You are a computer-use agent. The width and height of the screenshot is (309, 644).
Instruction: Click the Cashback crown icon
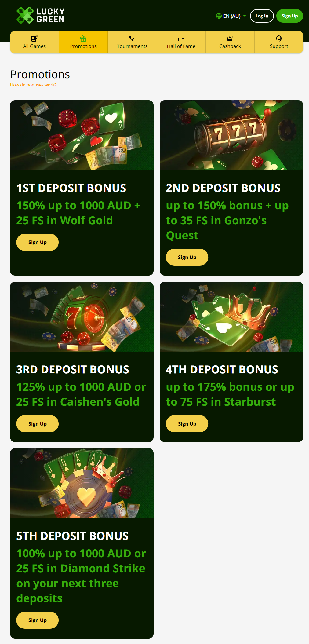point(230,38)
